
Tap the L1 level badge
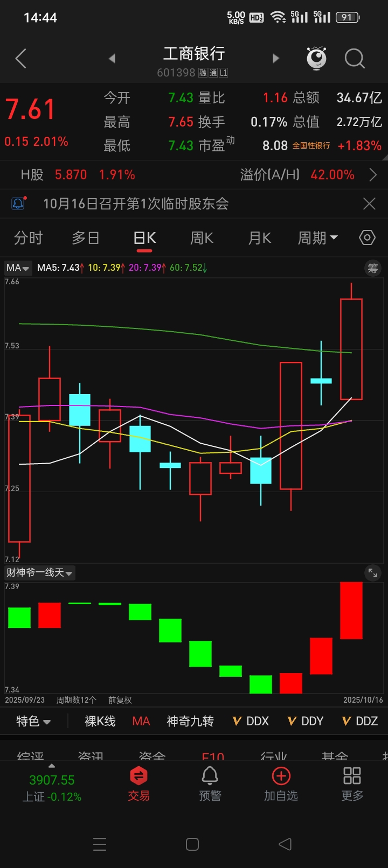223,73
